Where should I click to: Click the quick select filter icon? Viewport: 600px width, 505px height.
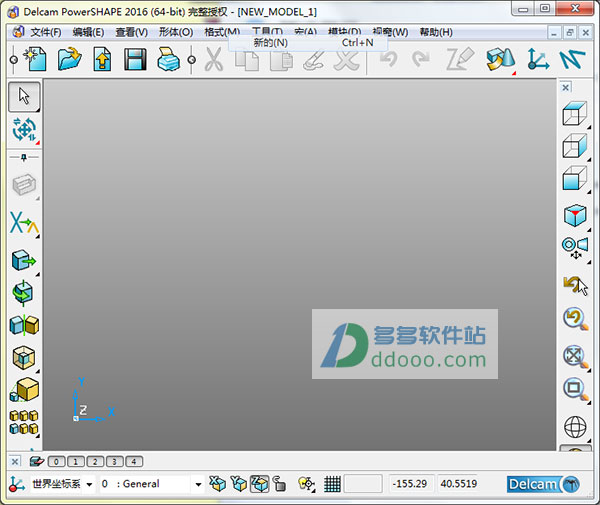coord(24,130)
